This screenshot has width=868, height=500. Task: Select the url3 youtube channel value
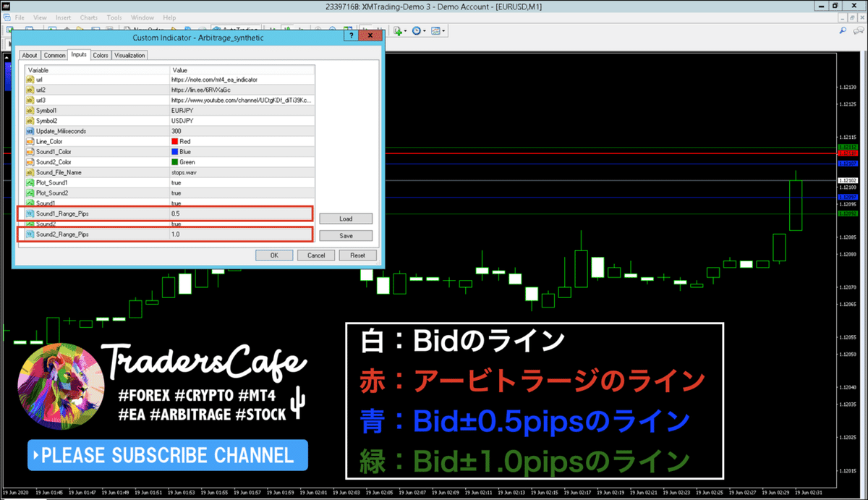point(242,100)
